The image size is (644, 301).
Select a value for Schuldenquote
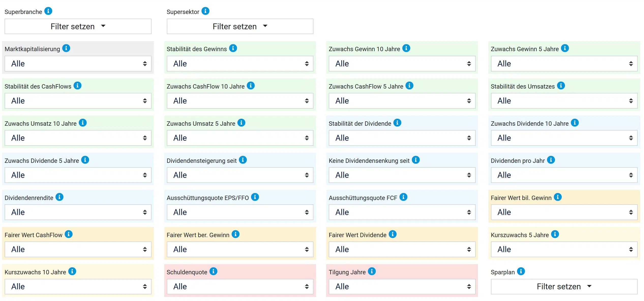tap(240, 287)
